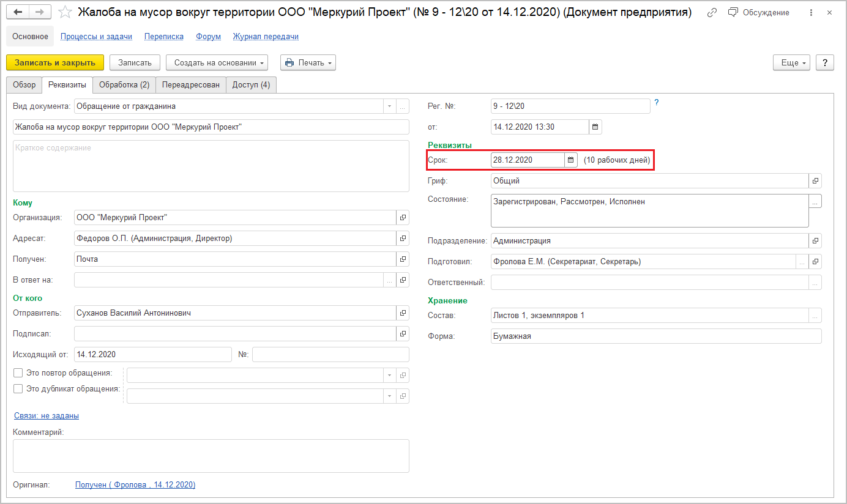Open the 'Получен ( Фролова , 14.12.2020)' link
This screenshot has height=504, width=847.
(135, 485)
